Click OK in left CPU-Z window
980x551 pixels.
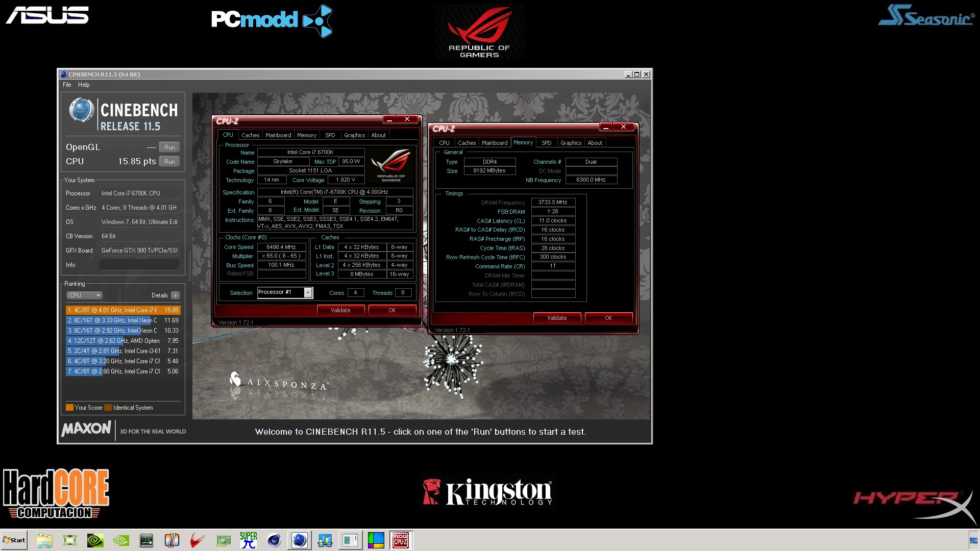pyautogui.click(x=392, y=310)
